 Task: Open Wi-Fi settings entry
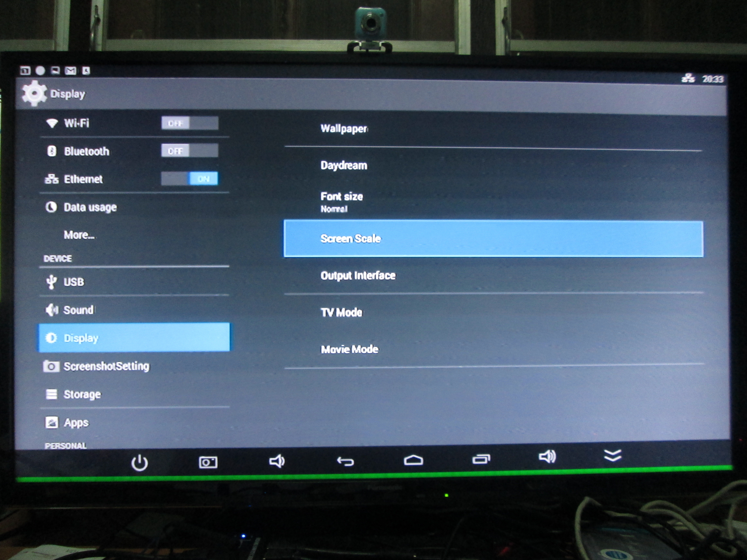(134, 123)
